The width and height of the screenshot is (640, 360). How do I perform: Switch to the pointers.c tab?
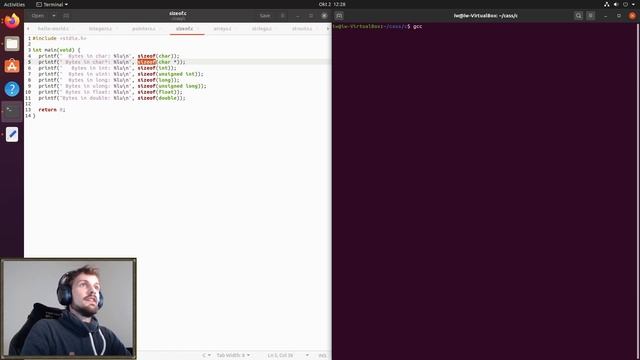pyautogui.click(x=144, y=29)
